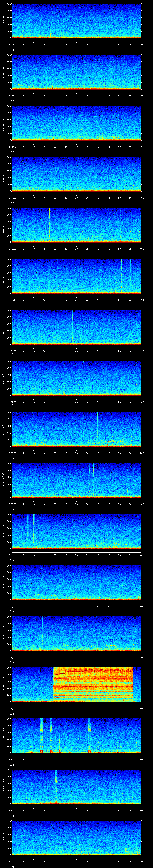153x868 pixels.
Task: Click the 28:00 end time label
Action: (141, 708)
